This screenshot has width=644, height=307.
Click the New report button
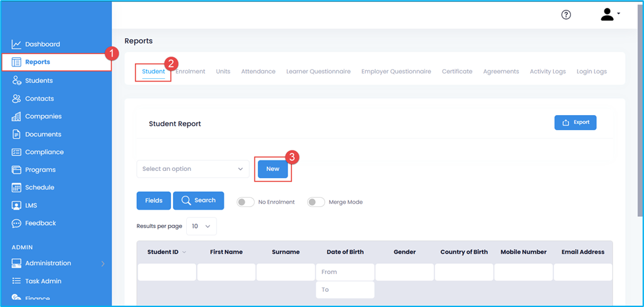[x=272, y=169]
